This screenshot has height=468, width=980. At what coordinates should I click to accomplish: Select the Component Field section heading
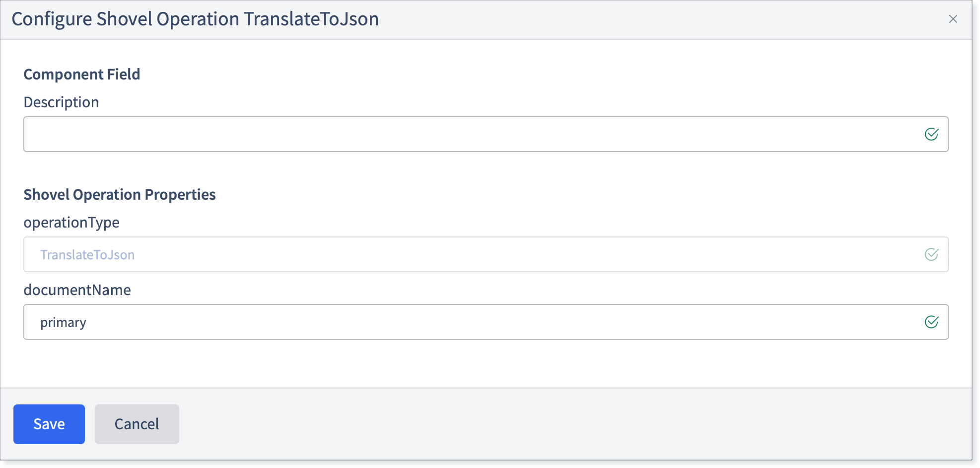(82, 75)
